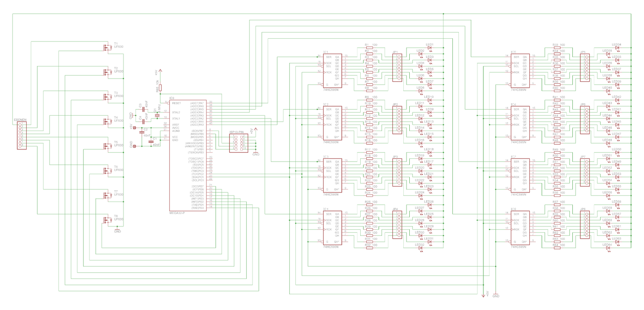Click resistor R1 above IC1

[369, 48]
